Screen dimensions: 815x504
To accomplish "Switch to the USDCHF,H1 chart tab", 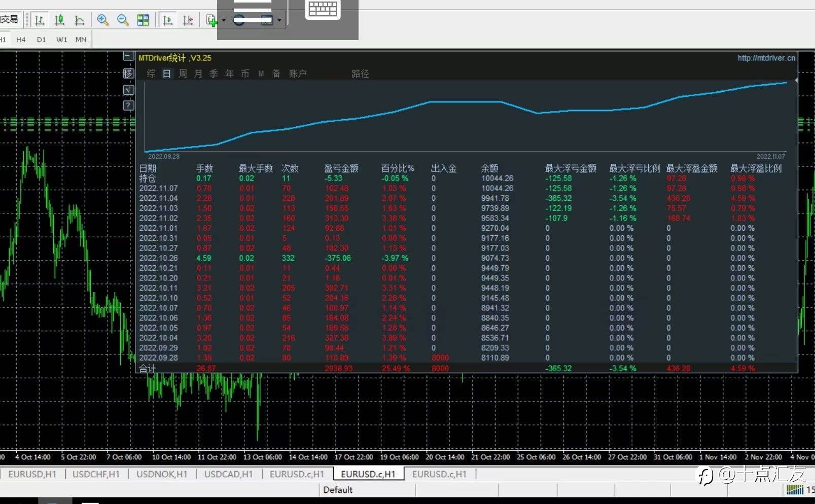I will click(x=96, y=474).
